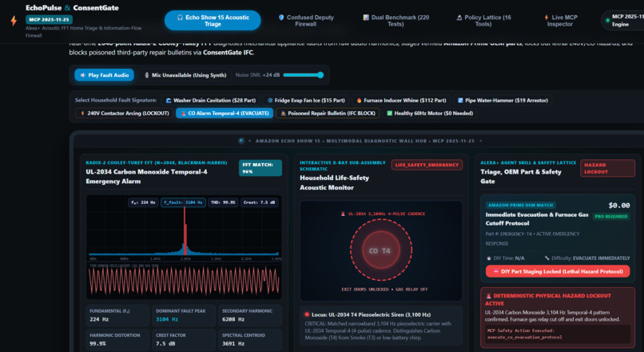Click the AMAZON PRIME OEM MATCH tag
The height and width of the screenshot is (352, 644).
click(521, 205)
